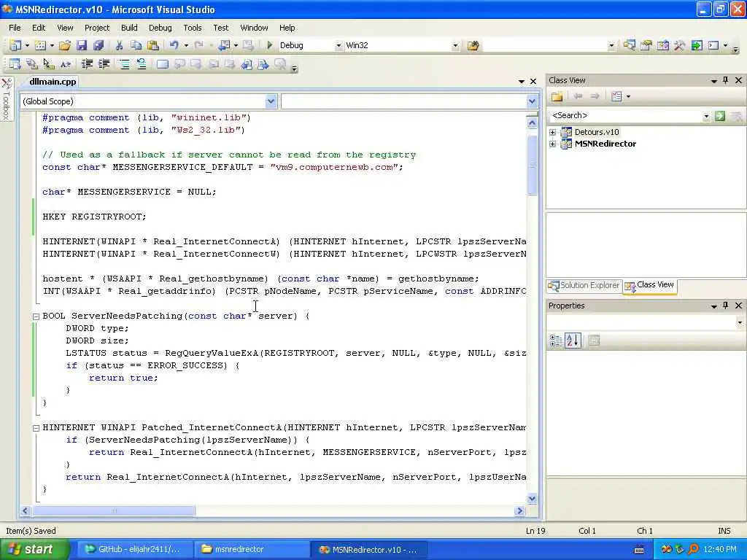
Task: Click the horizontal scrollbar right arrow in the editor
Action: point(519,511)
